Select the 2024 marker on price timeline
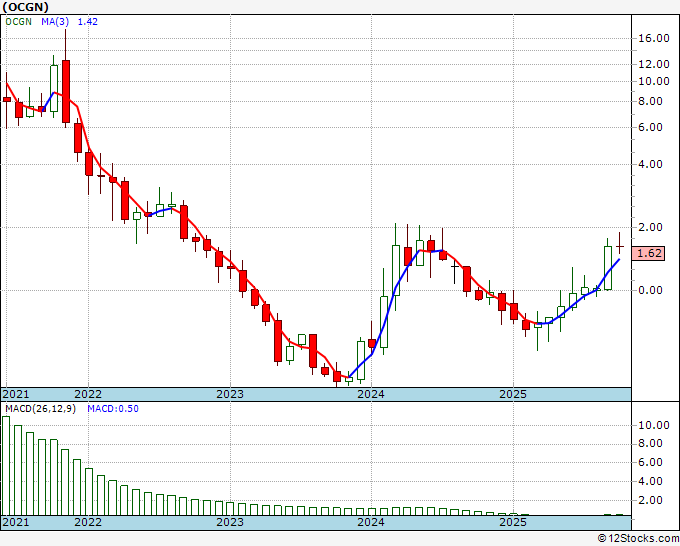The image size is (680, 546). 371,394
